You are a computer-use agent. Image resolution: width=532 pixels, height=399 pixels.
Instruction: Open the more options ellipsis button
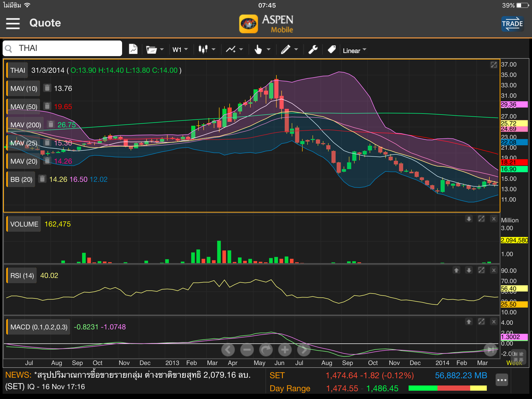[x=502, y=380]
